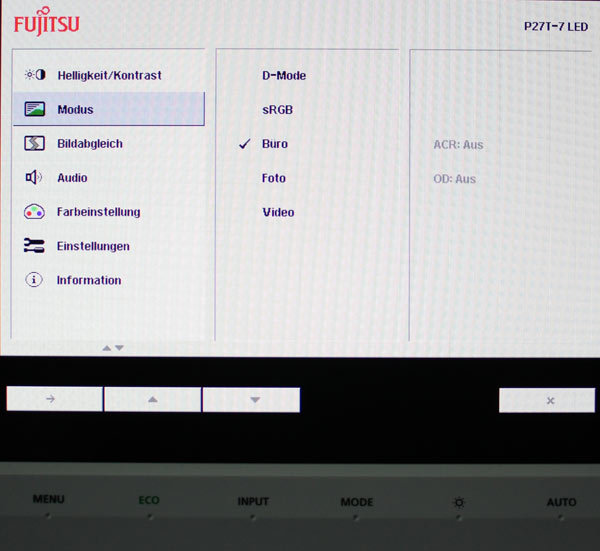Screen dimensions: 600x551
Task: Click the up-arrow navigation button
Action: pyautogui.click(x=153, y=399)
